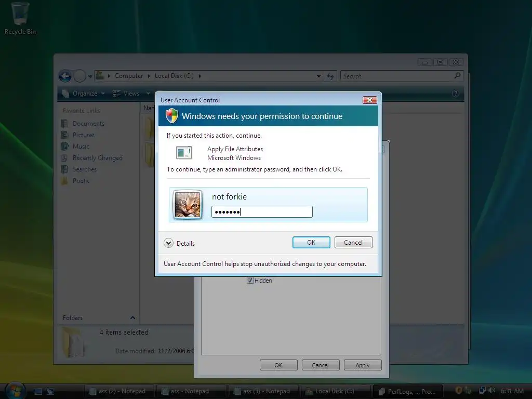
Task: Switch to ass (2) - Notepad taskbar button
Action: pos(119,391)
